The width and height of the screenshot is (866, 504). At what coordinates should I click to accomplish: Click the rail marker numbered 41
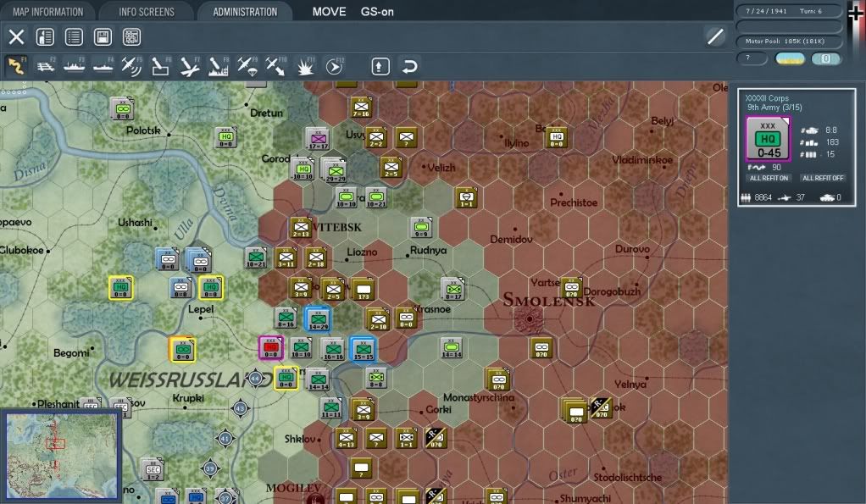click(x=225, y=439)
